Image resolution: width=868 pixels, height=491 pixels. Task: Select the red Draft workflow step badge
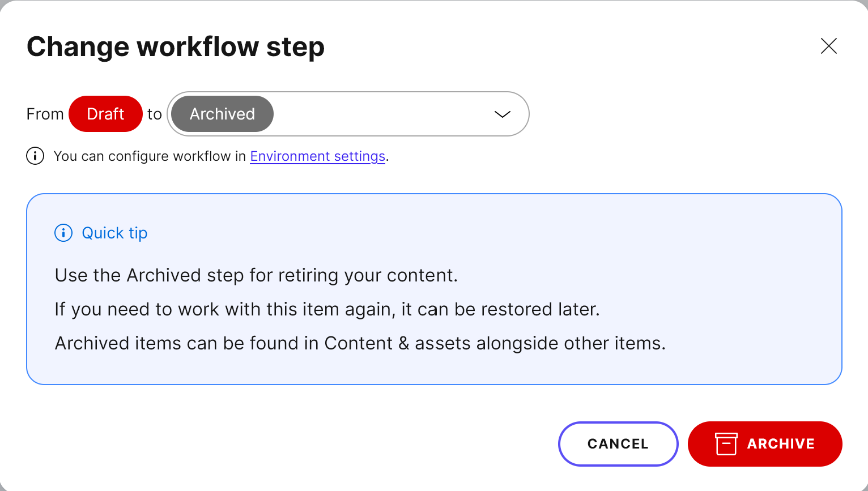(x=105, y=114)
